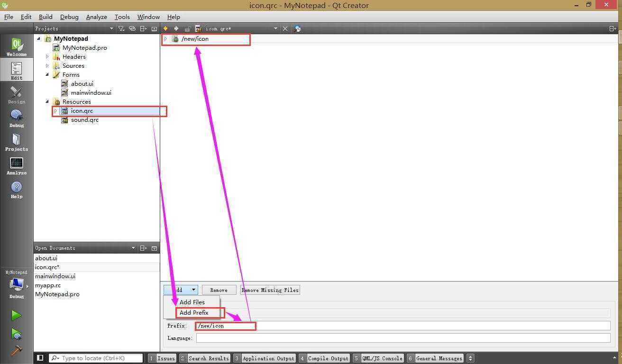Select sound.qrc in Resources

[x=84, y=119]
